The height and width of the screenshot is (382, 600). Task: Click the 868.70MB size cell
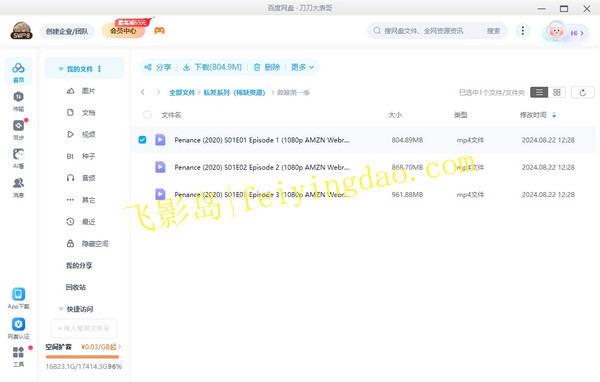click(407, 167)
